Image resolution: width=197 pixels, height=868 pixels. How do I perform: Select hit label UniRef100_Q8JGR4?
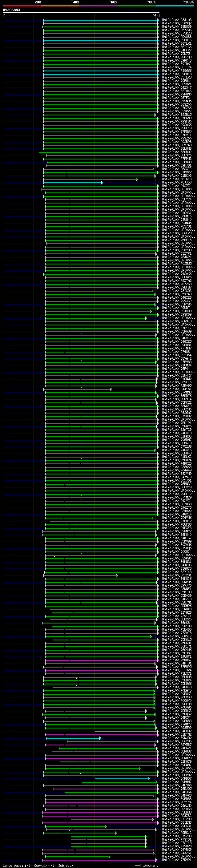pyautogui.click(x=177, y=257)
